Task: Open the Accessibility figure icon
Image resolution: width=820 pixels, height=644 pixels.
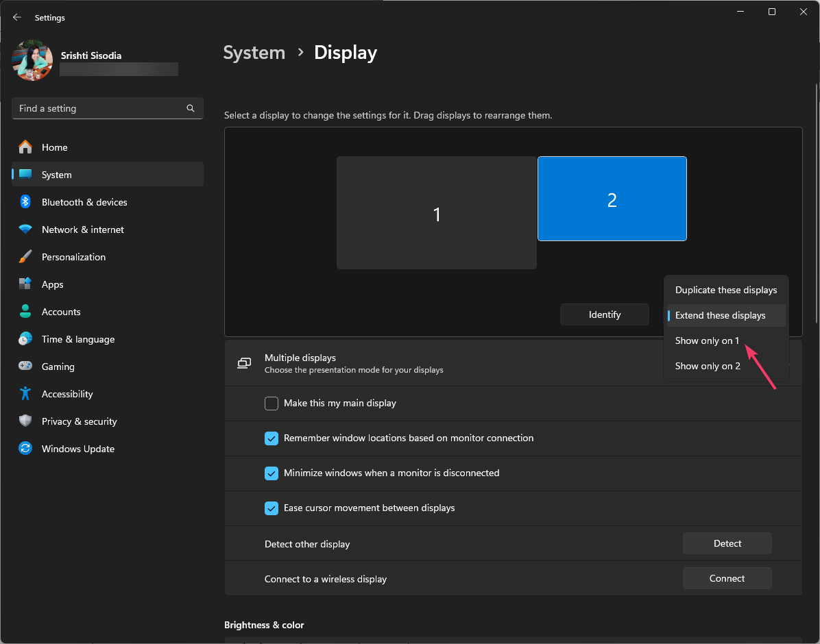Action: [x=25, y=394]
